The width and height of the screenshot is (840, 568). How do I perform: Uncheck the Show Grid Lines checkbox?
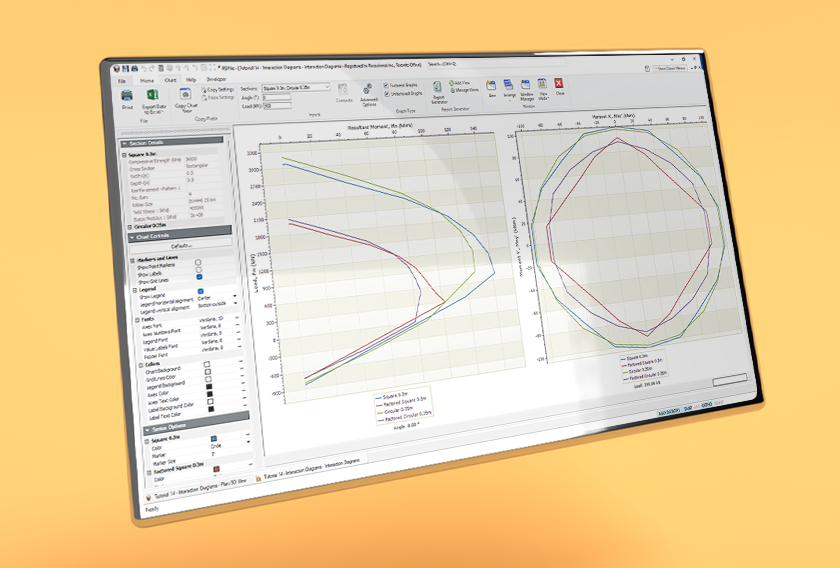[199, 277]
